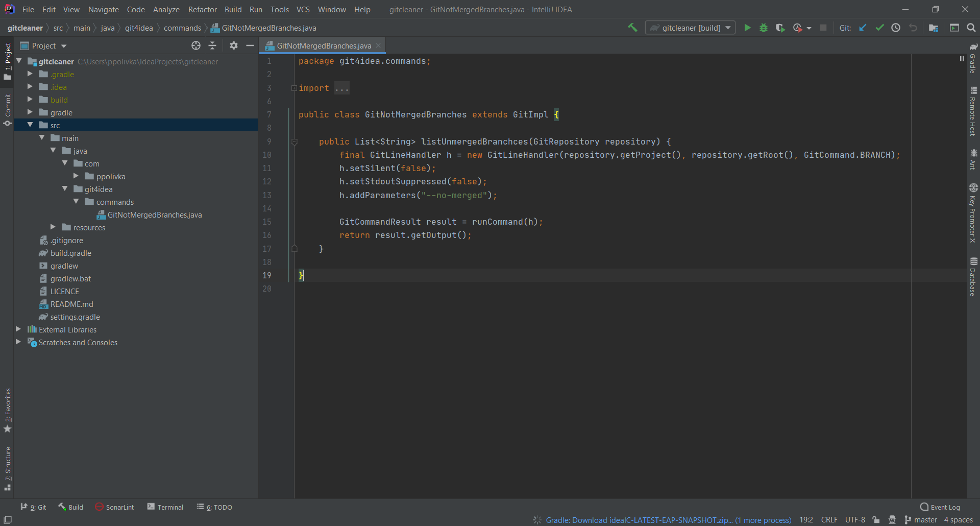The width and height of the screenshot is (980, 526).
Task: Click the Git update project arrow icon
Action: click(863, 28)
